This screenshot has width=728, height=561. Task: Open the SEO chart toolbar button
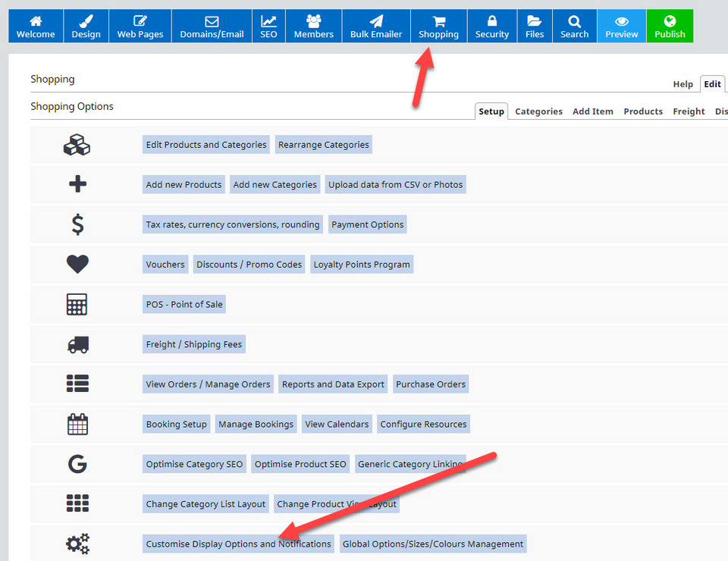coord(268,26)
